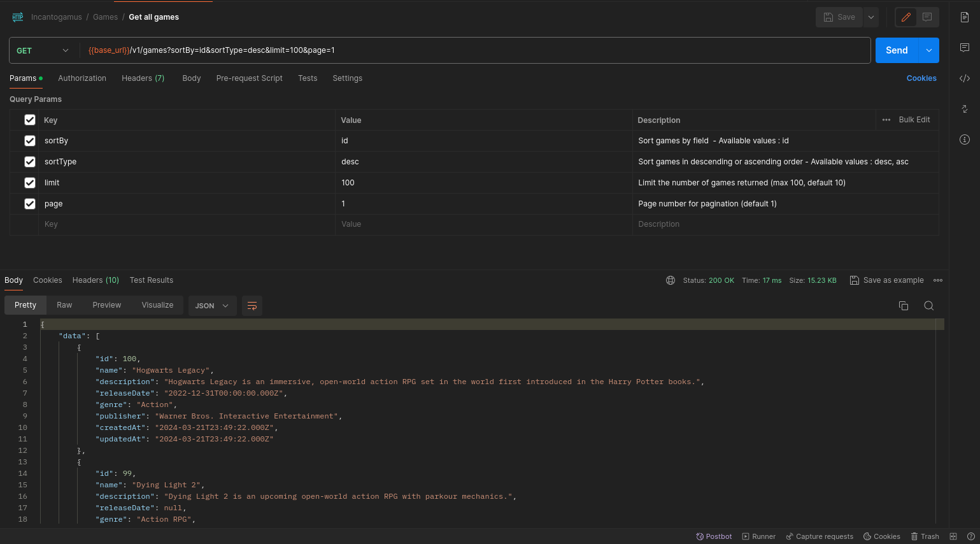Click the empty Key field in params table

coord(187,224)
